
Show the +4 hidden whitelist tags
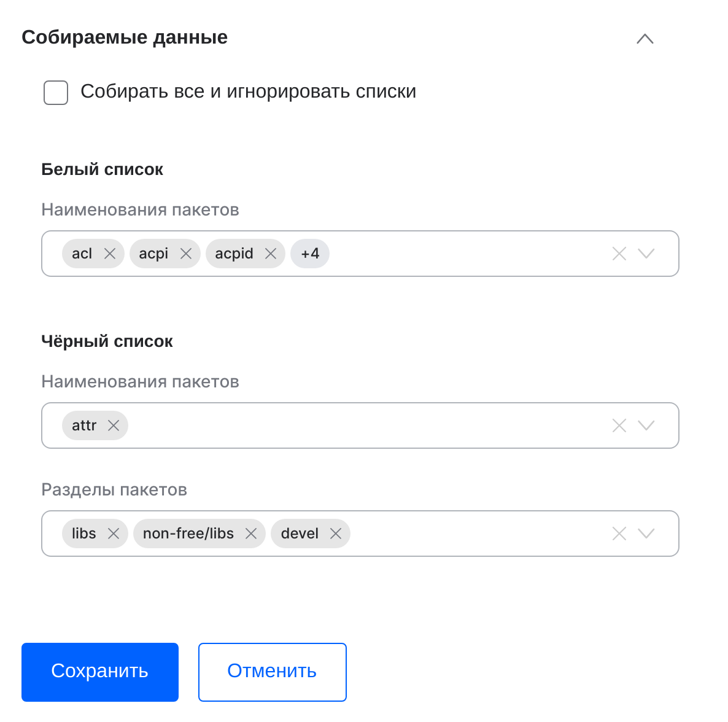coord(310,254)
